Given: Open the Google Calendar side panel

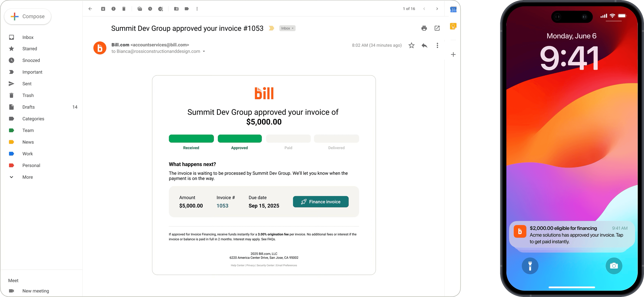Looking at the screenshot, I should pyautogui.click(x=453, y=10).
